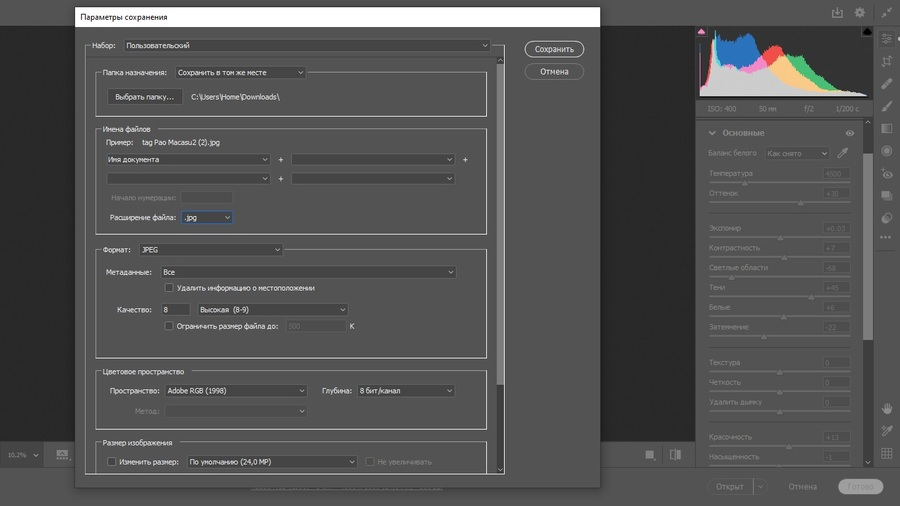Click the Качество value input field
This screenshot has height=506, width=900.
pos(175,310)
